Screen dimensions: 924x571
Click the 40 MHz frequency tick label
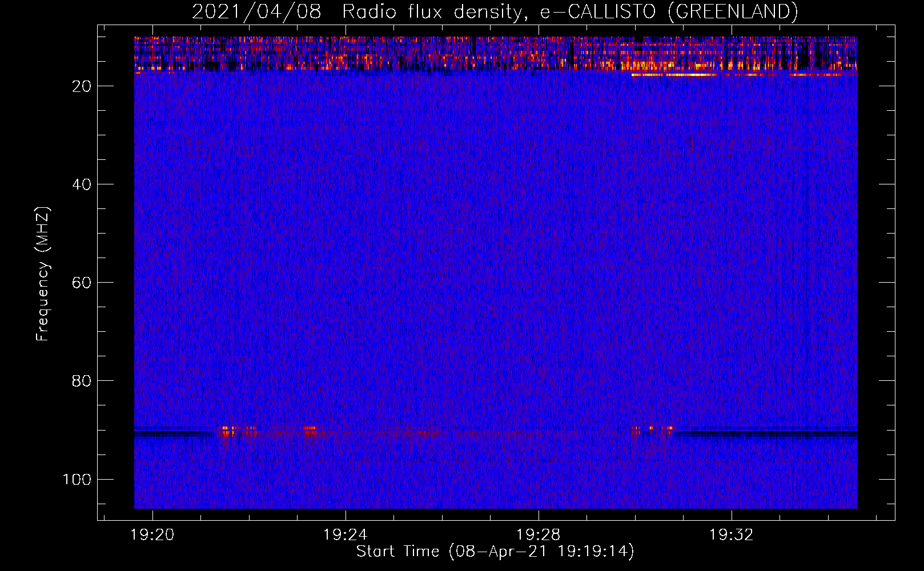(82, 184)
